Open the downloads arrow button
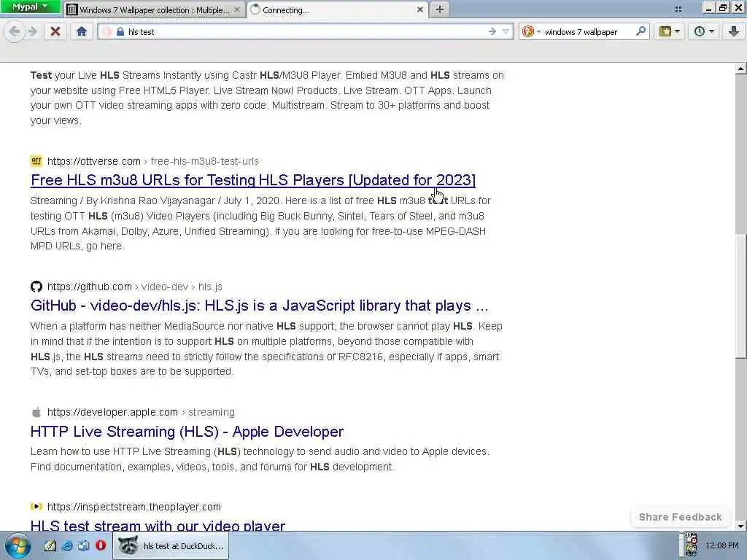 pyautogui.click(x=734, y=31)
